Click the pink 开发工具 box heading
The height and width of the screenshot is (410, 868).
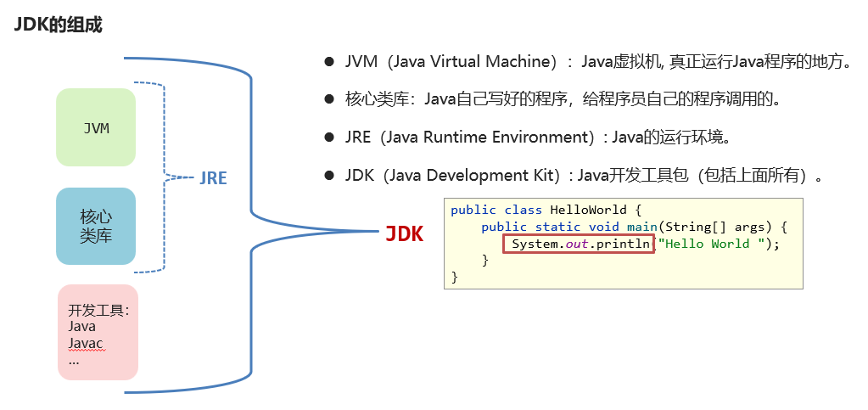[x=98, y=310]
